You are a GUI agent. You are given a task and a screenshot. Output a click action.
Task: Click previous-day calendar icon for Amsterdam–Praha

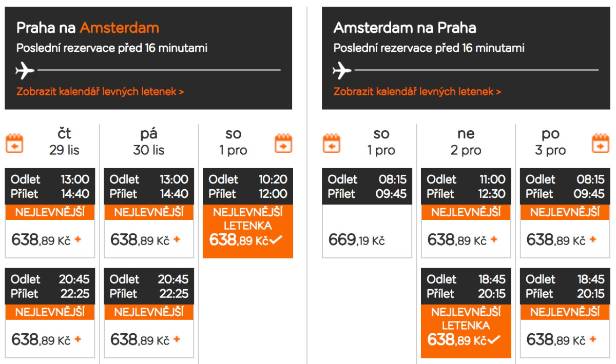[x=332, y=143]
